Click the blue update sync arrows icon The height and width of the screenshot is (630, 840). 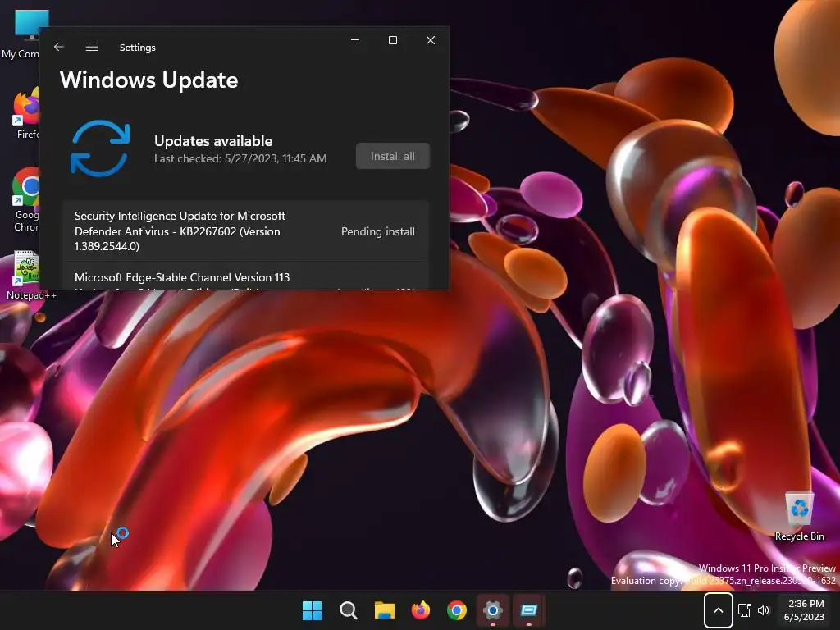(100, 148)
